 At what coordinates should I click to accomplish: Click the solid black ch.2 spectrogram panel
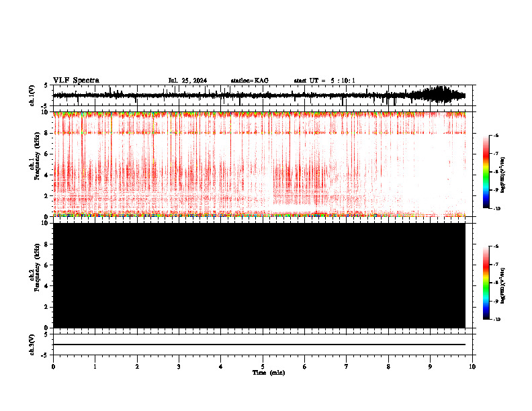click(259, 275)
